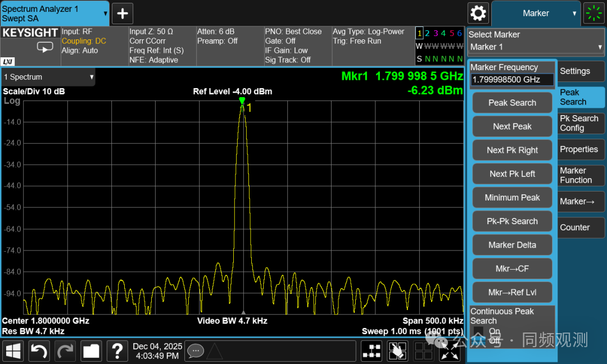The width and height of the screenshot is (607, 364).
Task: Click the green sweep control indicator
Action: [594, 13]
